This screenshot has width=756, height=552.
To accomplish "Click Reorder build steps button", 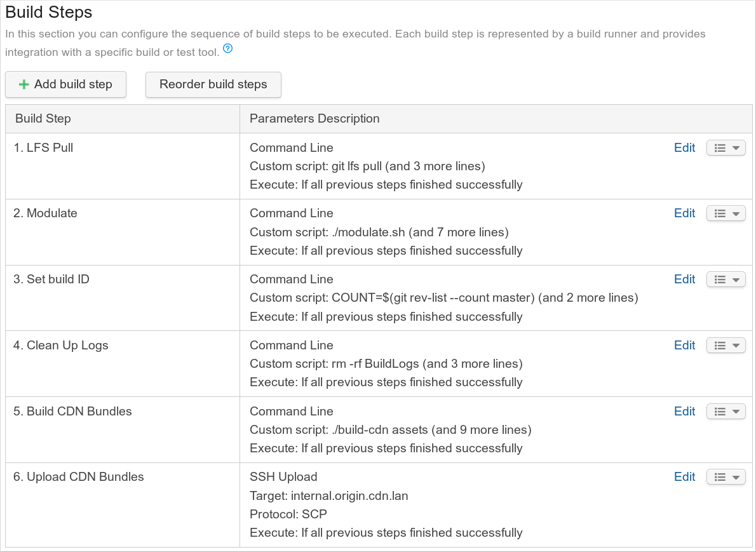I will (x=213, y=84).
